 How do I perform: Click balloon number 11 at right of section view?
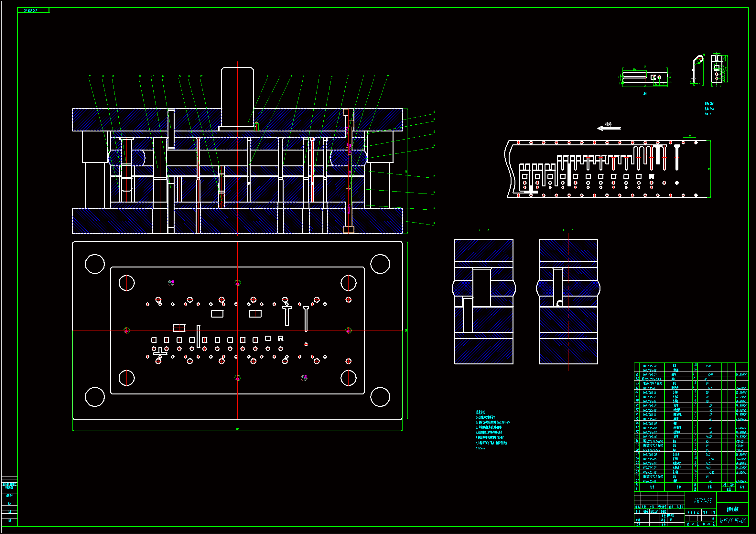click(434, 112)
